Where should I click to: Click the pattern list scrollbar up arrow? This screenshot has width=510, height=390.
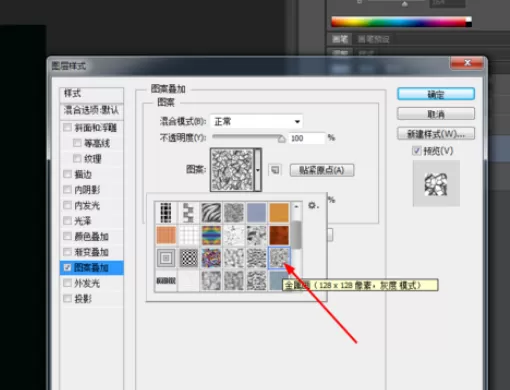(296, 207)
